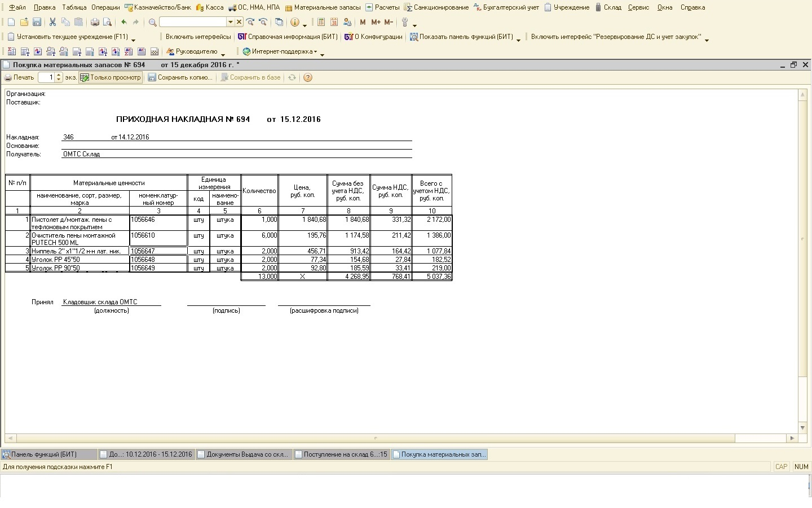The width and height of the screenshot is (812, 508).
Task: Click the refresh arrows icon in document toolbar
Action: click(x=292, y=77)
